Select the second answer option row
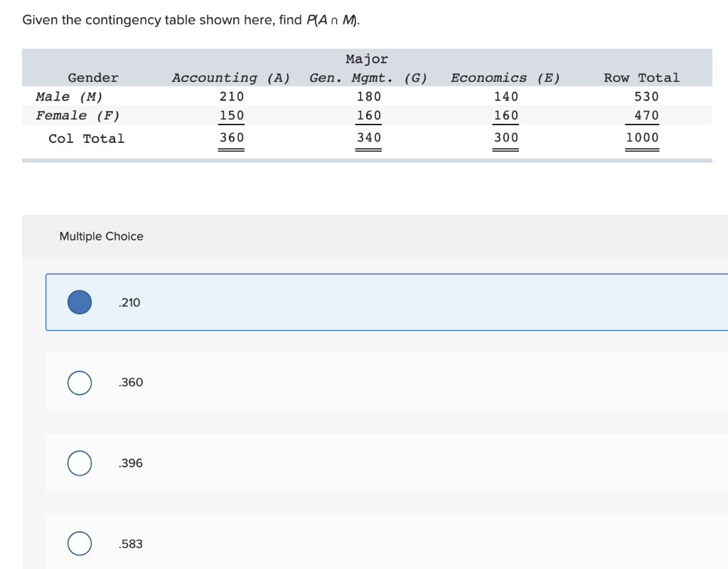Viewport: 728px width, 569px height. pos(355,383)
